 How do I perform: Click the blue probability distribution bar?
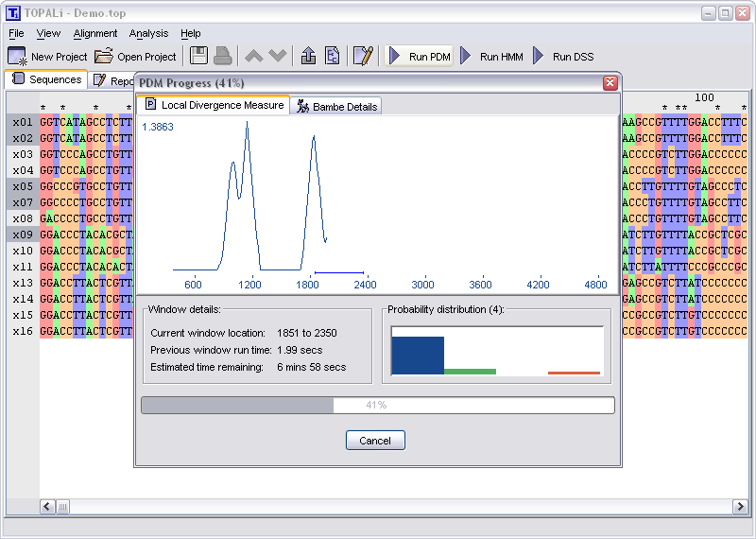tap(418, 356)
